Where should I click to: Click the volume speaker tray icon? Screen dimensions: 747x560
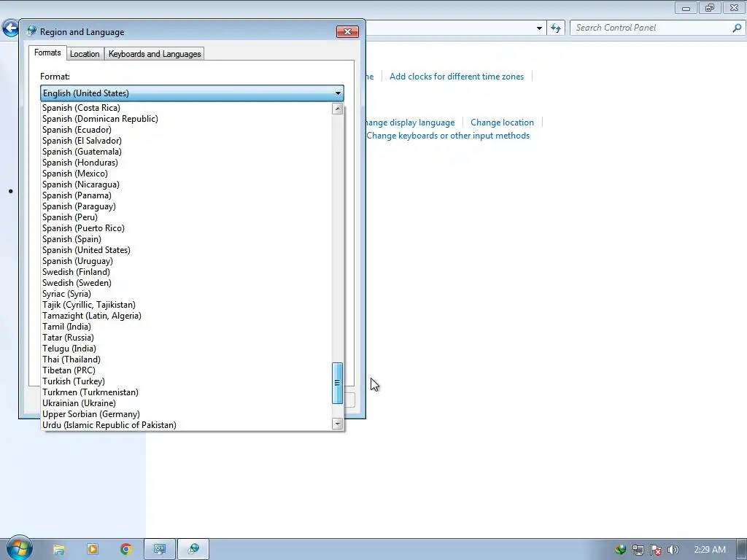[x=673, y=550]
